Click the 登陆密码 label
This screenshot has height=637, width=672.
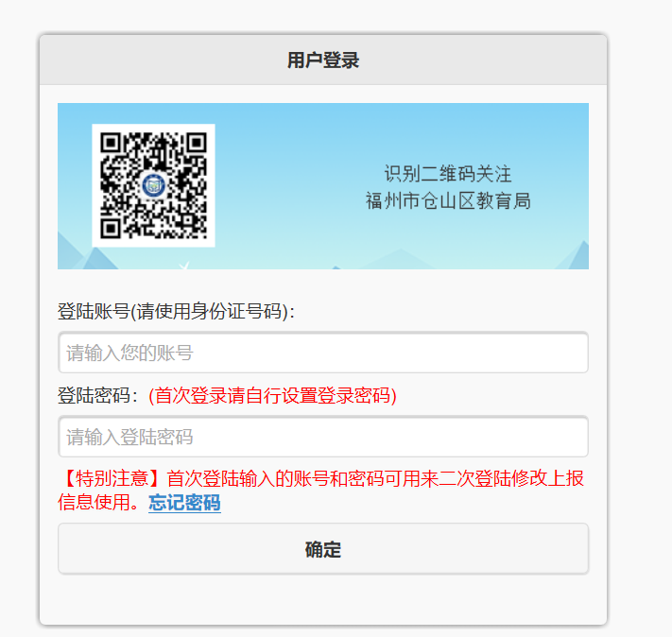coord(97,395)
